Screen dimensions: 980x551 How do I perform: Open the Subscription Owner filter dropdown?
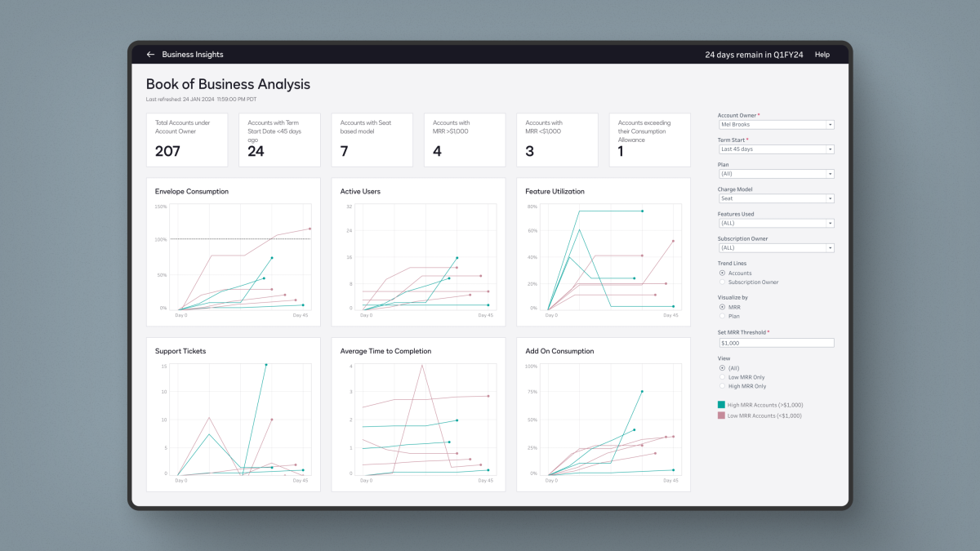click(776, 247)
